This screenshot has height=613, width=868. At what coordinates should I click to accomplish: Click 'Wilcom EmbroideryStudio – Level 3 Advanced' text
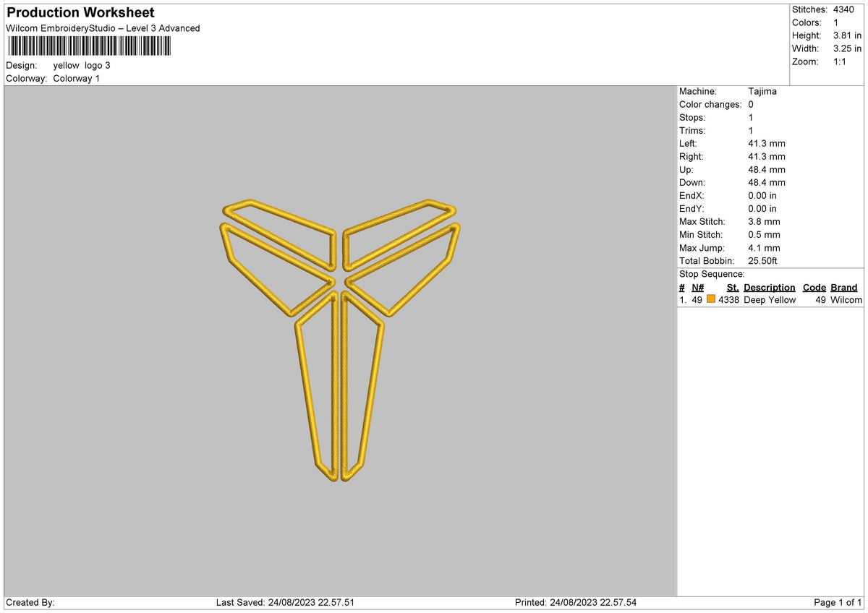(x=103, y=28)
